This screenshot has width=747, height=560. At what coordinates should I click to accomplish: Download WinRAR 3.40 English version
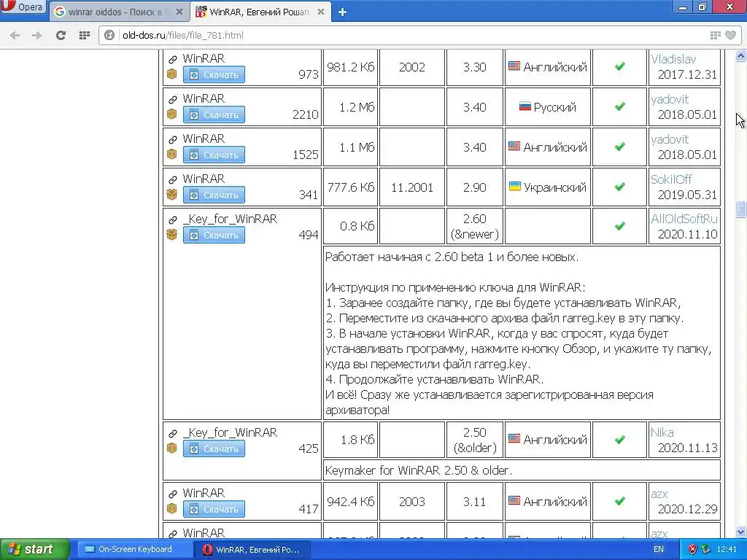click(214, 155)
